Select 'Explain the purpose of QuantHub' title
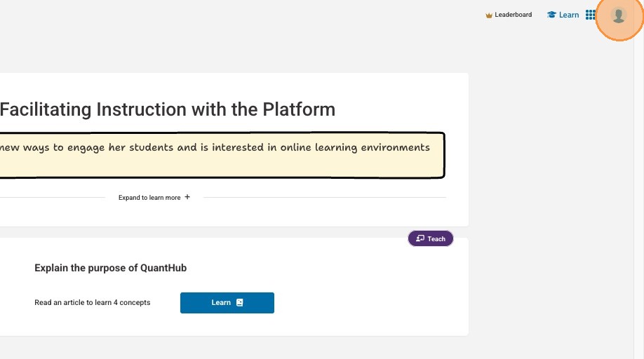This screenshot has width=644, height=359. click(110, 268)
